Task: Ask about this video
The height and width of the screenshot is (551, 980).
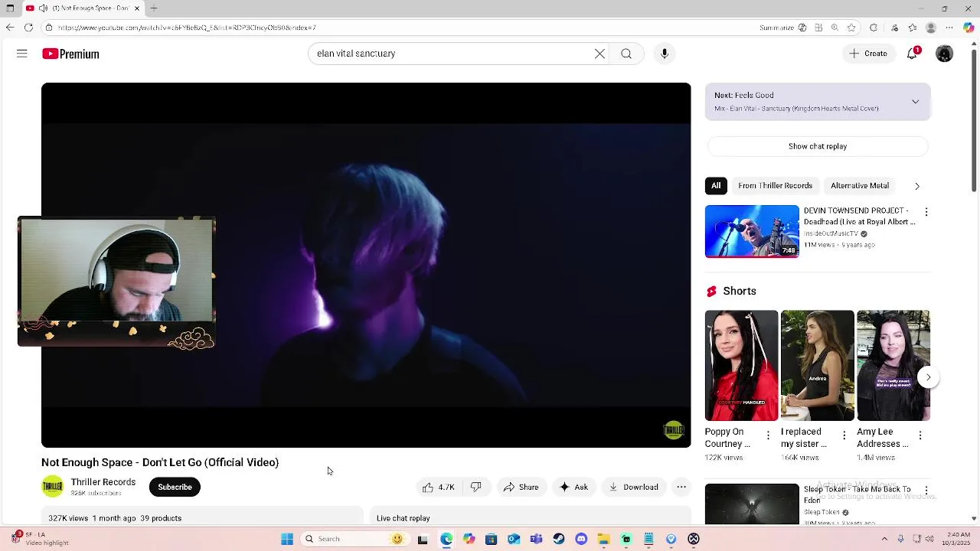Action: [573, 487]
